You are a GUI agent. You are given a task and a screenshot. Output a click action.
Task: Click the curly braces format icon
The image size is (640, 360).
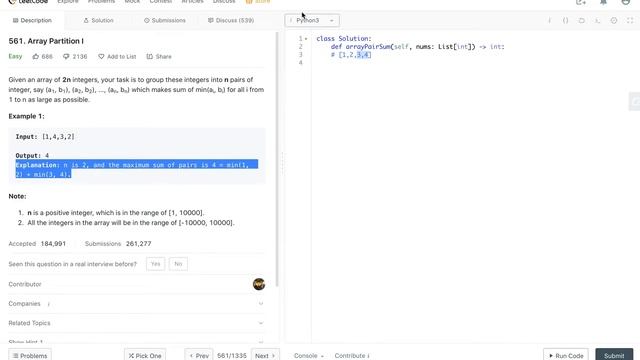pos(565,20)
